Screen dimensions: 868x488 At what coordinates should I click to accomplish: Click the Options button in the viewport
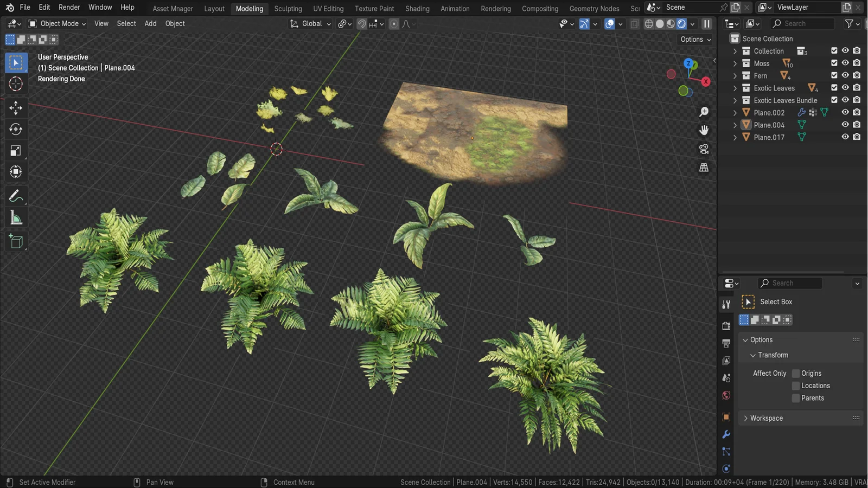click(695, 39)
